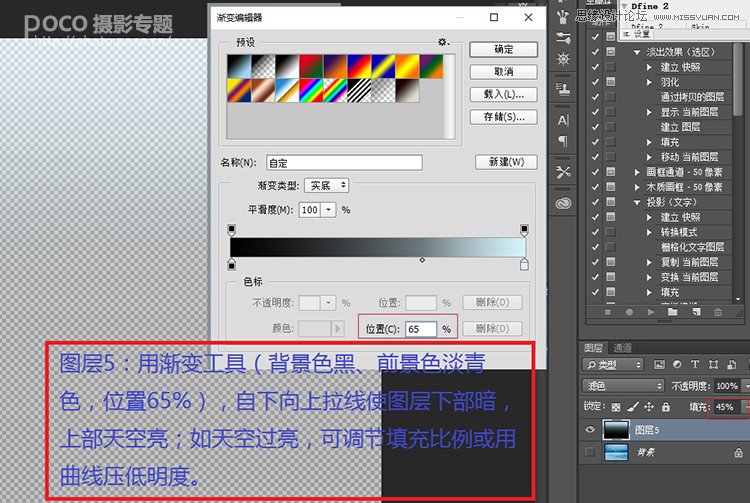Click the 填充 45% field in Layers panel
The width and height of the screenshot is (750, 503).
(726, 407)
